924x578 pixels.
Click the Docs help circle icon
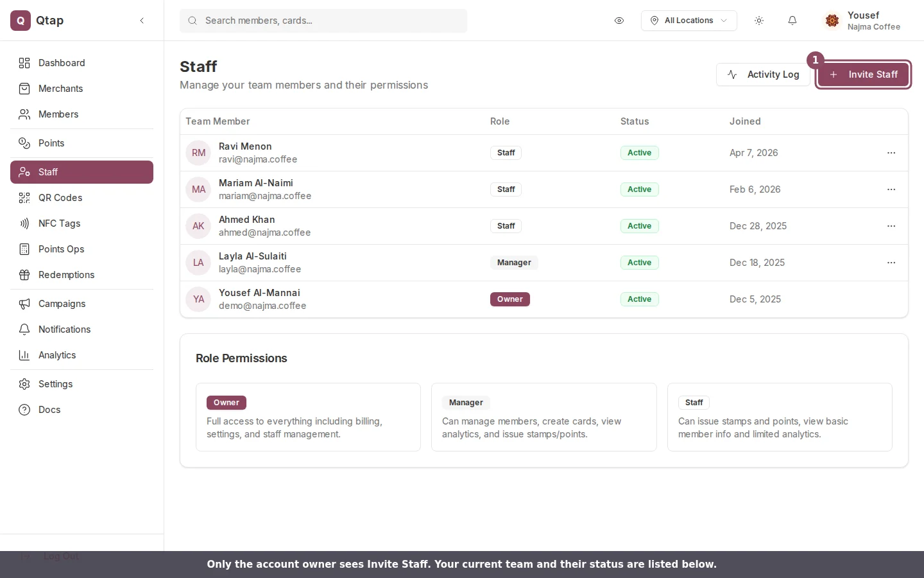pyautogui.click(x=24, y=410)
